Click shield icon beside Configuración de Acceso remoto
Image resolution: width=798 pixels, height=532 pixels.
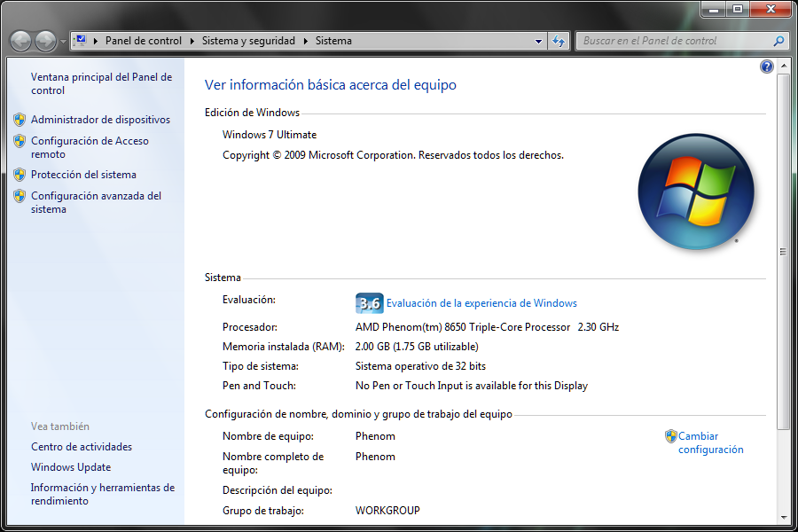coord(20,141)
